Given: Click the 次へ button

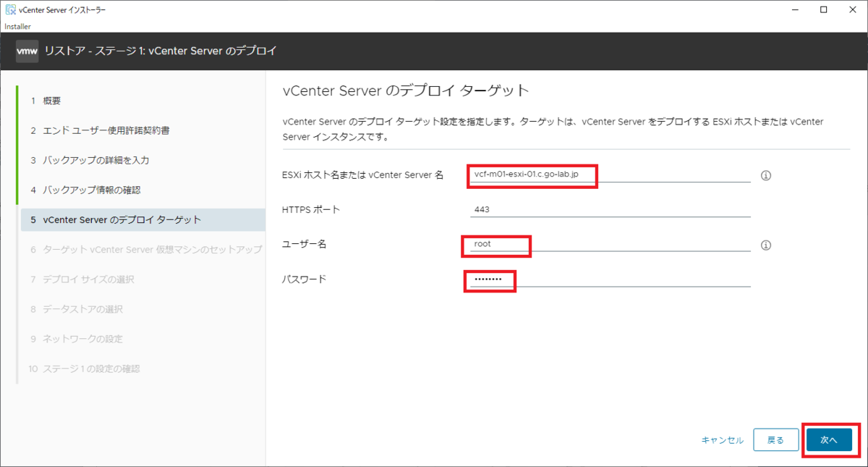Looking at the screenshot, I should pos(829,440).
